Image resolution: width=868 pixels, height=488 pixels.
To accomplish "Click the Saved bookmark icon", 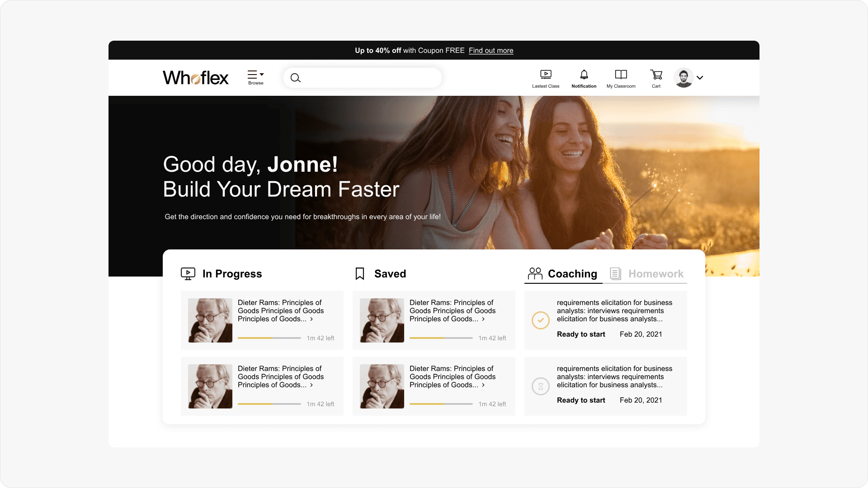I will [360, 274].
